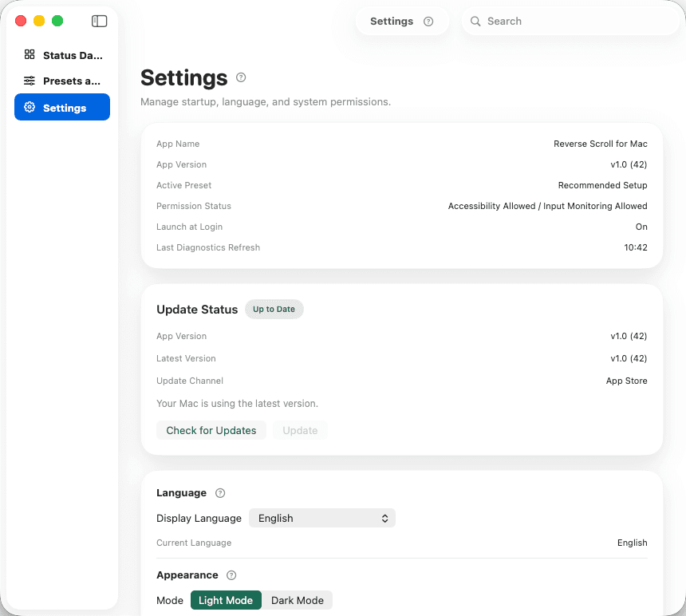Click the help icon next to Settings heading

point(241,77)
